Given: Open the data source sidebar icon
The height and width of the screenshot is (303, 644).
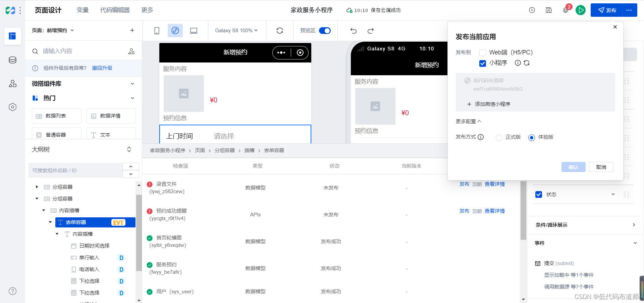Looking at the screenshot, I should click(12, 60).
